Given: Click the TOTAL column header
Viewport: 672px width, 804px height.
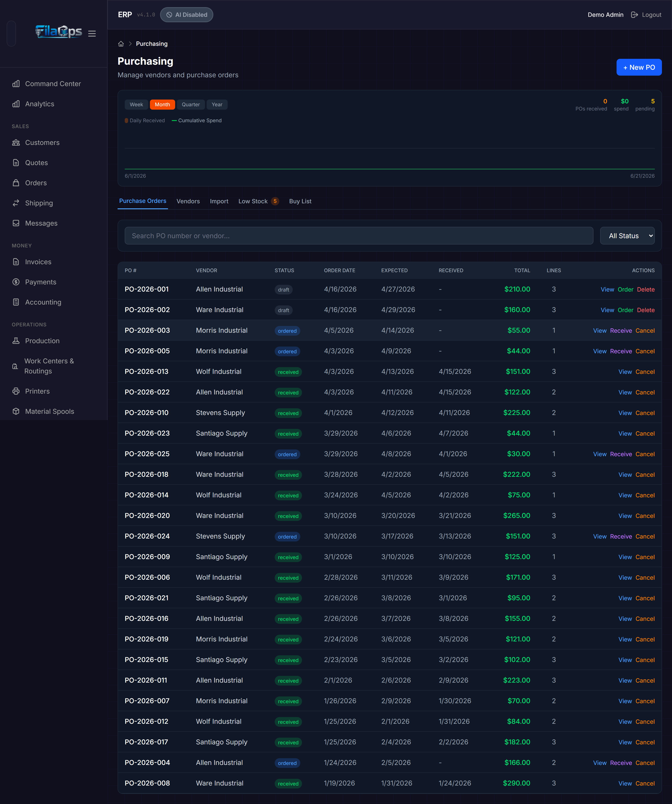Looking at the screenshot, I should 522,270.
